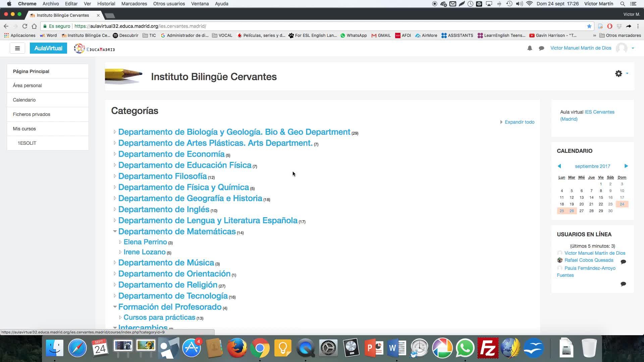Message Rafael Cobos Quesada via chat icon
The width and height of the screenshot is (644, 362).
[x=623, y=261]
